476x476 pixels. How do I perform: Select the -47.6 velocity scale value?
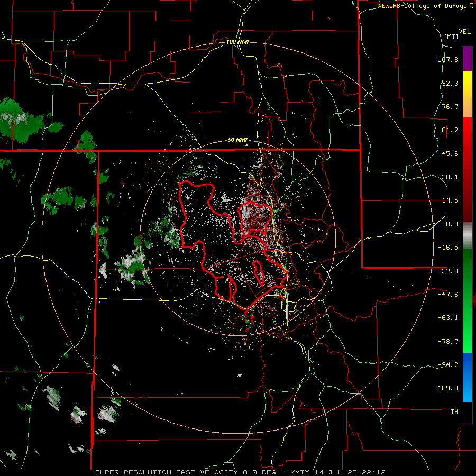pyautogui.click(x=448, y=295)
